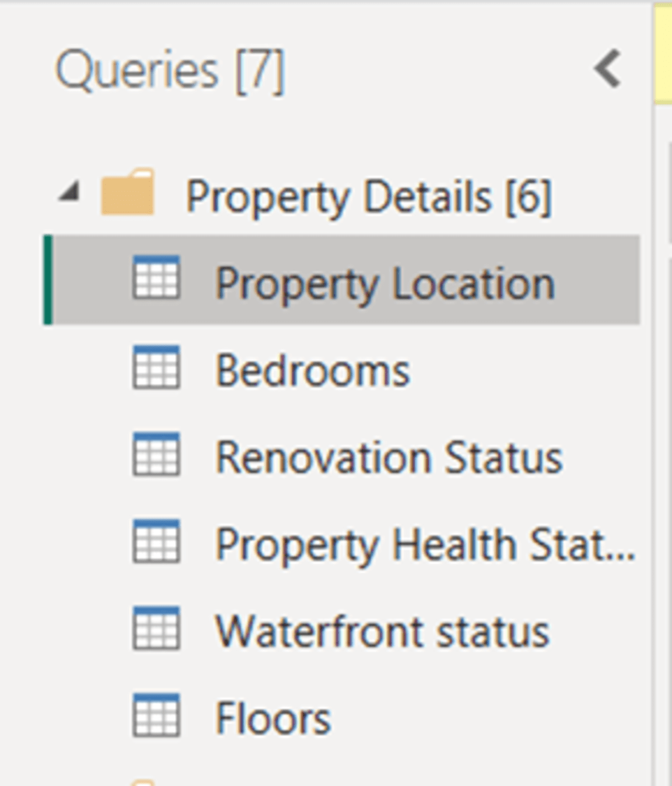
Task: Collapse the Queries pane with the chevron
Action: click(x=608, y=69)
